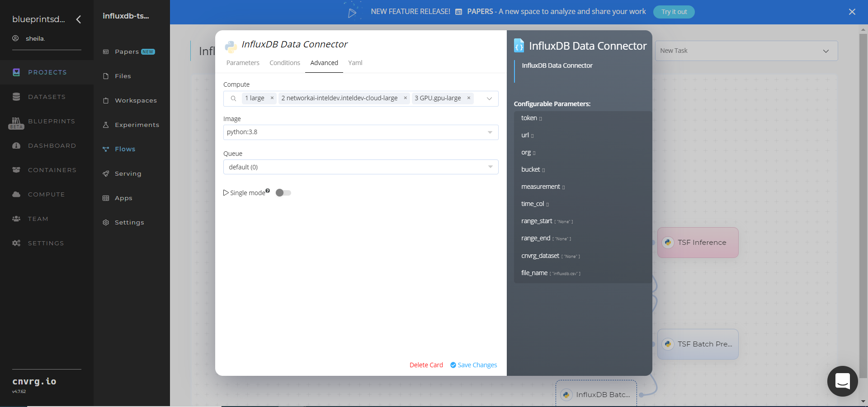Switch to the Parameters tab
868x407 pixels.
[x=243, y=63]
